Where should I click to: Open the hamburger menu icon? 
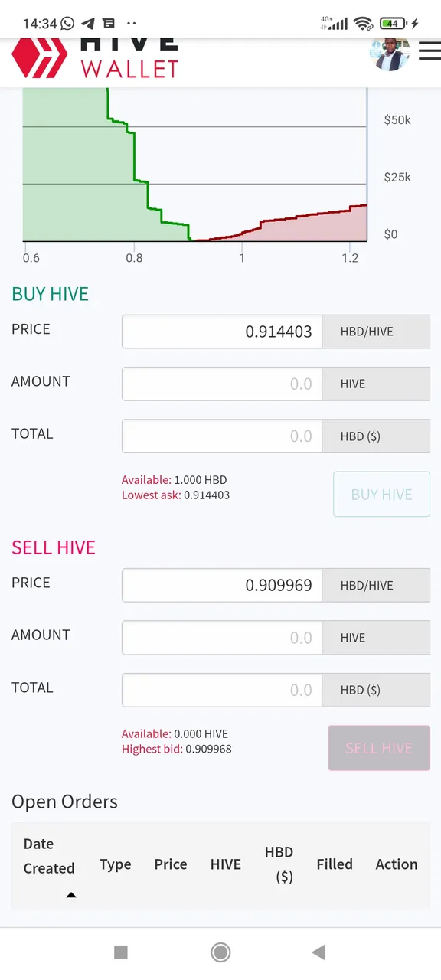pos(430,51)
